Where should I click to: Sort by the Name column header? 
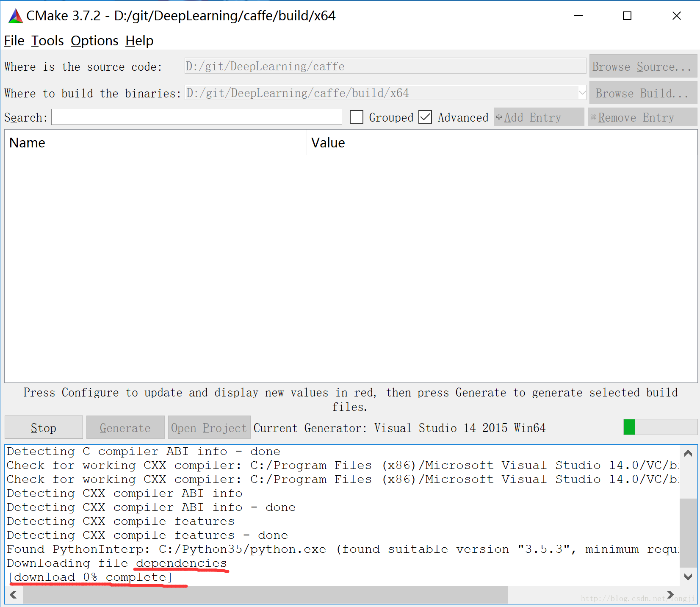155,143
